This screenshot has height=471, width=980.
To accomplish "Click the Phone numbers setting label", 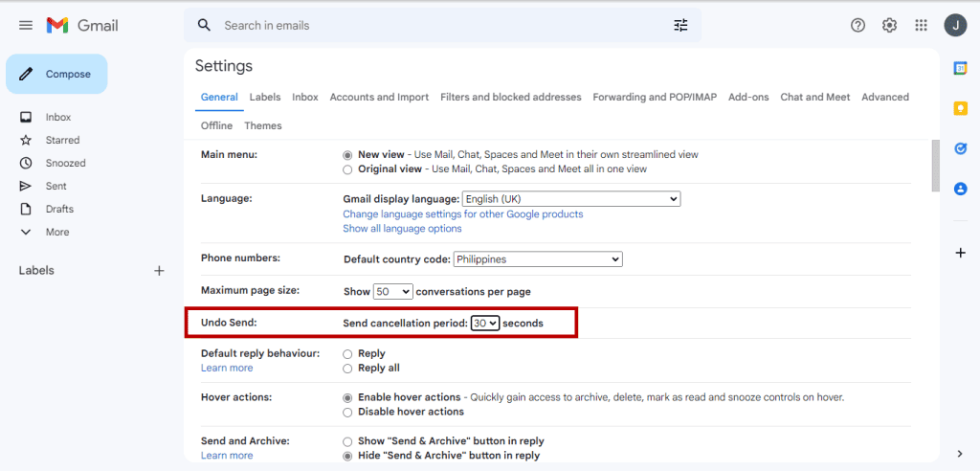I will click(240, 258).
